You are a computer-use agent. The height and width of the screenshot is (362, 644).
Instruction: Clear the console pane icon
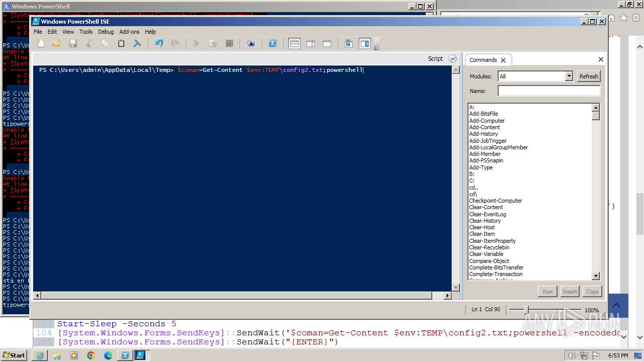pos(137,44)
